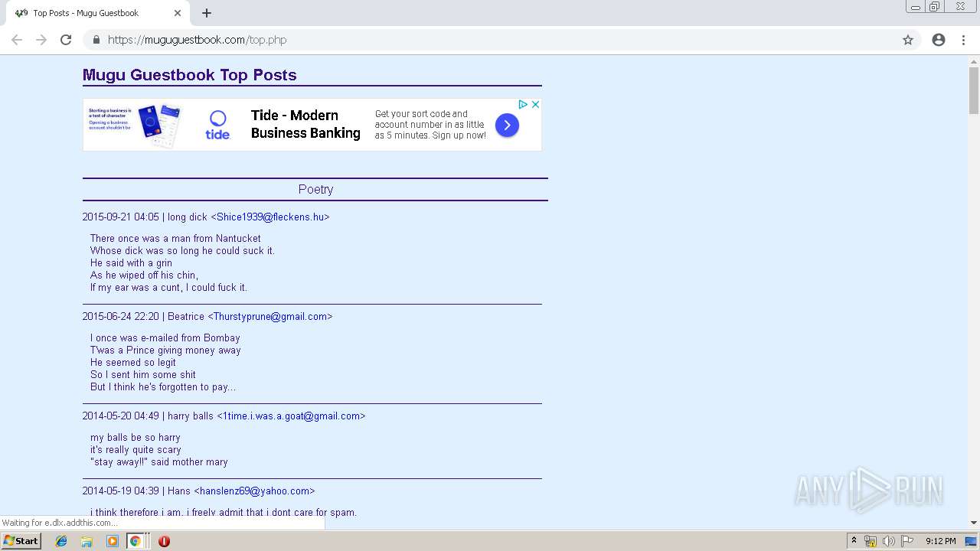
Task: Click the Tide logo in the ad
Action: 217,125
